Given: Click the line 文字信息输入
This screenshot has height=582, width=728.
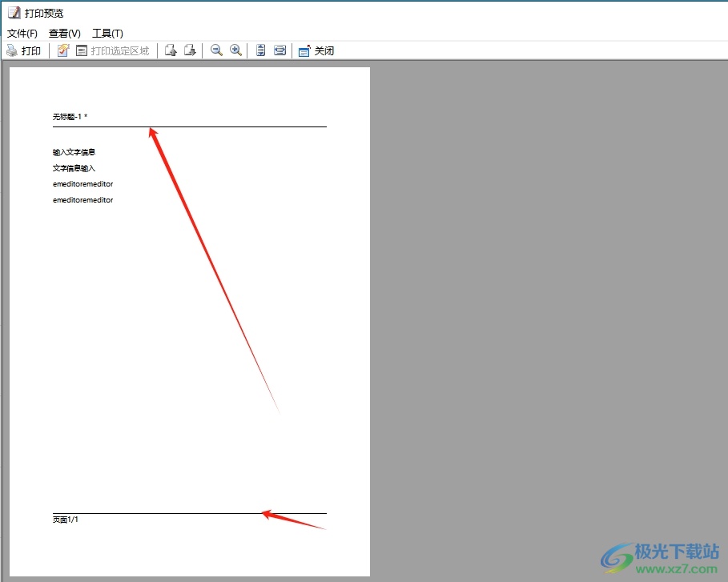Looking at the screenshot, I should (74, 168).
